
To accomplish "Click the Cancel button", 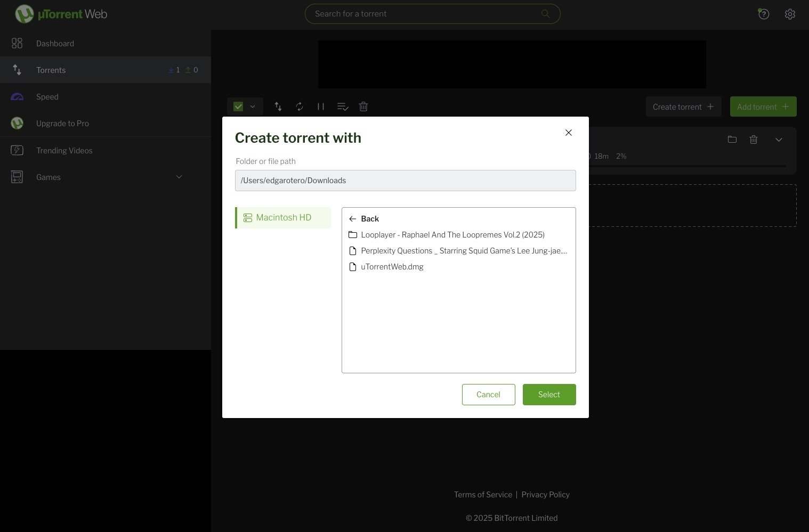I will tap(488, 395).
